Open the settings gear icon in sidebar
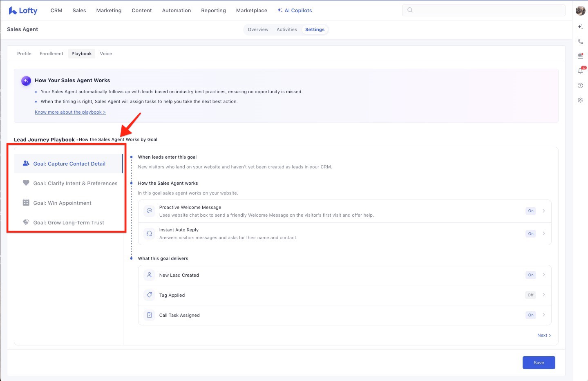The image size is (588, 381). (580, 100)
